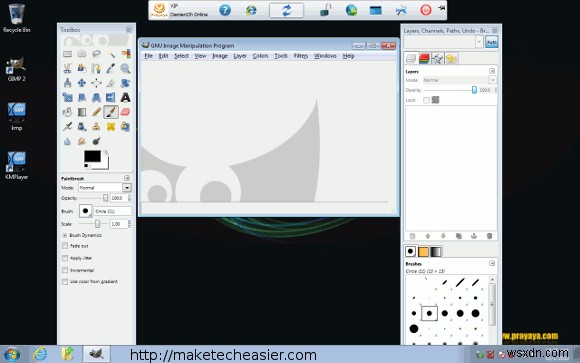Select the Select by Color tool

125,54
